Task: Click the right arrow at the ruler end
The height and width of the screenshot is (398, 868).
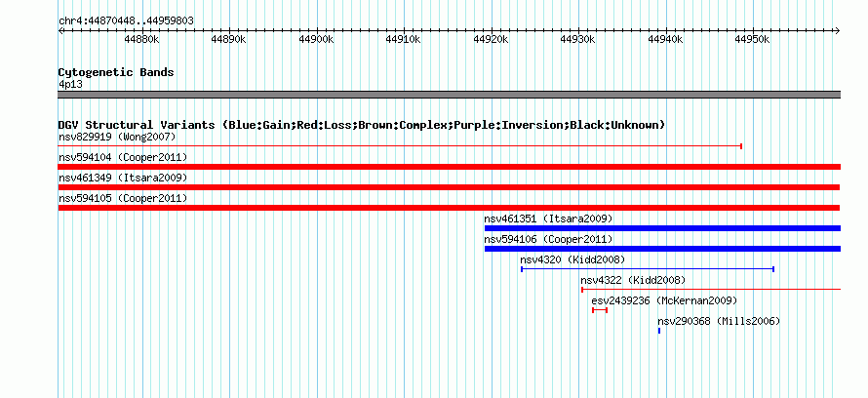Action: pos(838,31)
